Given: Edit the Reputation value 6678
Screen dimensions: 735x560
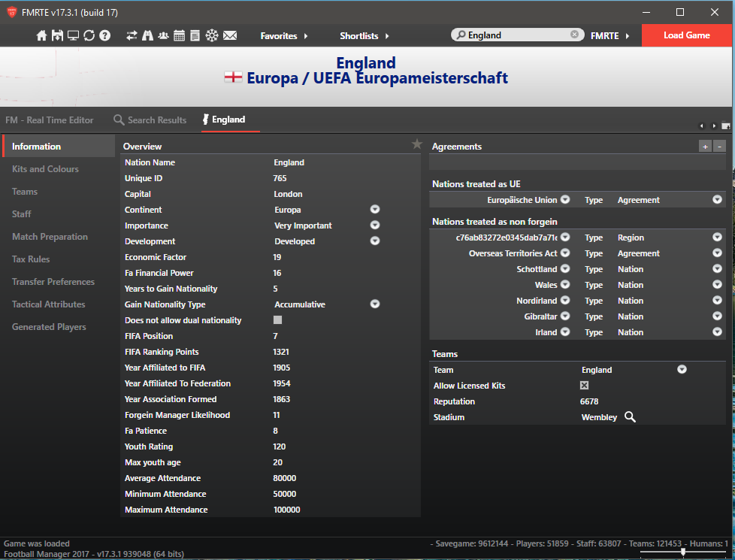Looking at the screenshot, I should (x=589, y=401).
